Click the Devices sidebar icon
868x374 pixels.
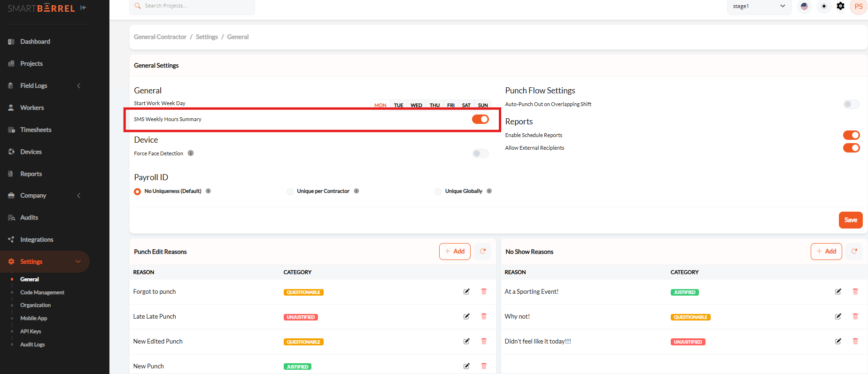tap(11, 152)
